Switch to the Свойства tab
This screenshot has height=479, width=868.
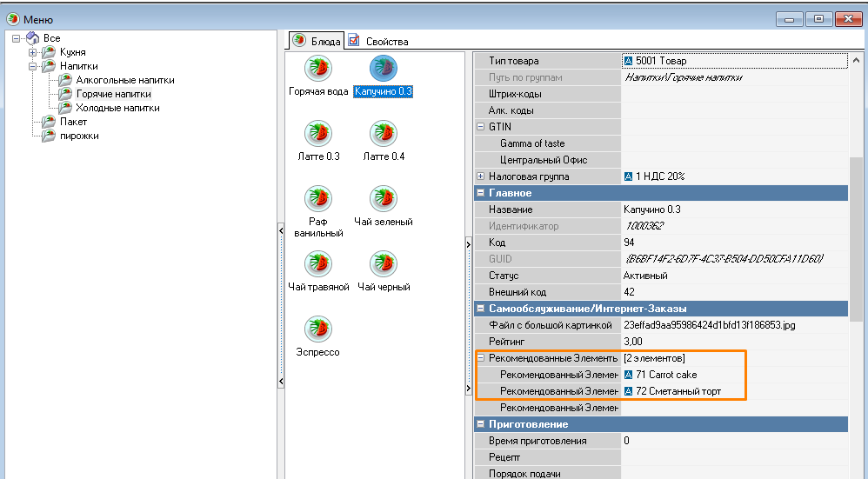378,41
